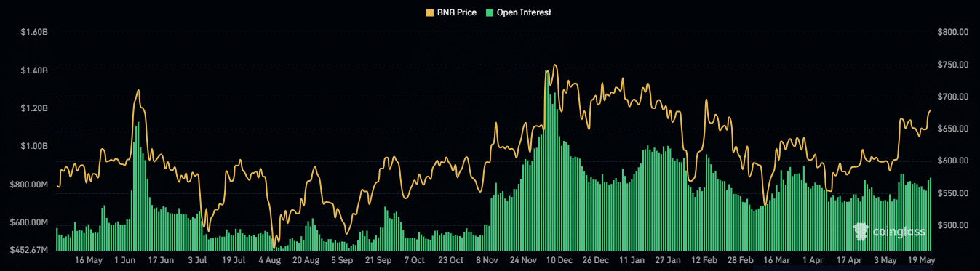Select the $600.00M left axis label
This screenshot has width=980, height=271.
(29, 222)
